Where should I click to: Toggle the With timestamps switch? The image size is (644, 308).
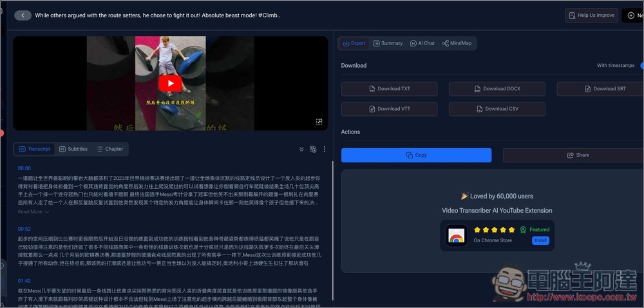click(x=642, y=65)
